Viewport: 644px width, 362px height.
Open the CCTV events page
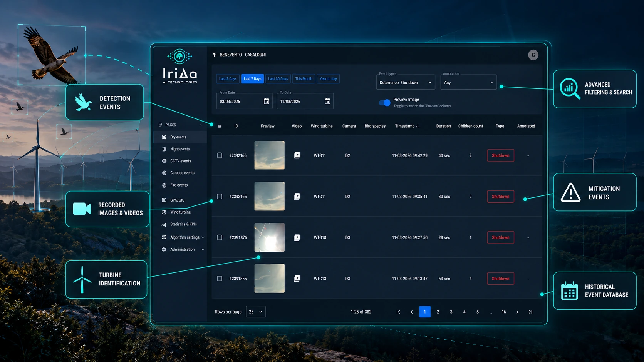[180, 161]
